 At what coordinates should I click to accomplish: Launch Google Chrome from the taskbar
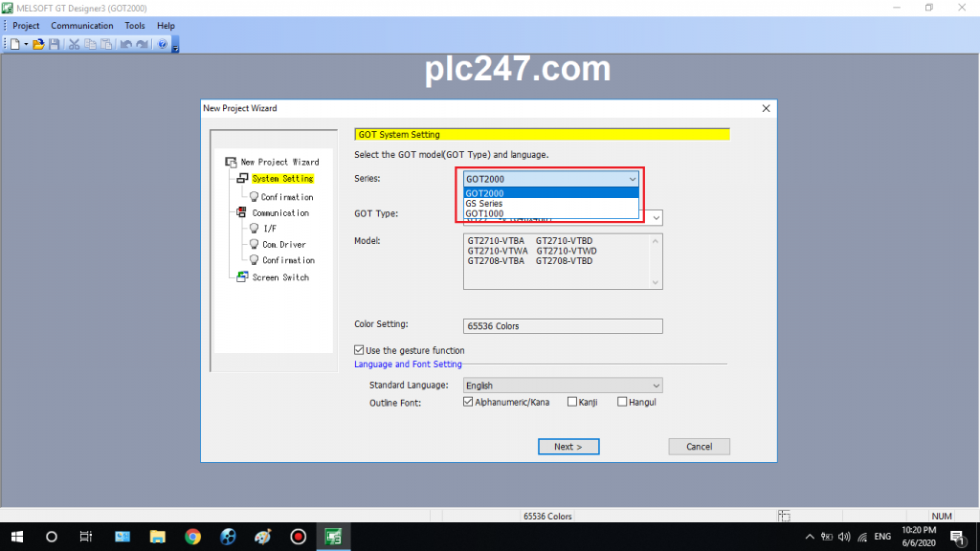[x=192, y=537]
